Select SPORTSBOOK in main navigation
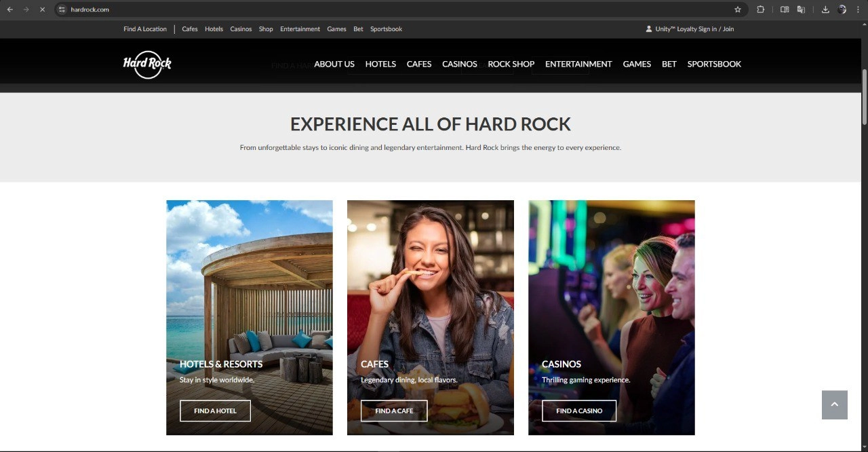The height and width of the screenshot is (452, 868). (x=714, y=64)
